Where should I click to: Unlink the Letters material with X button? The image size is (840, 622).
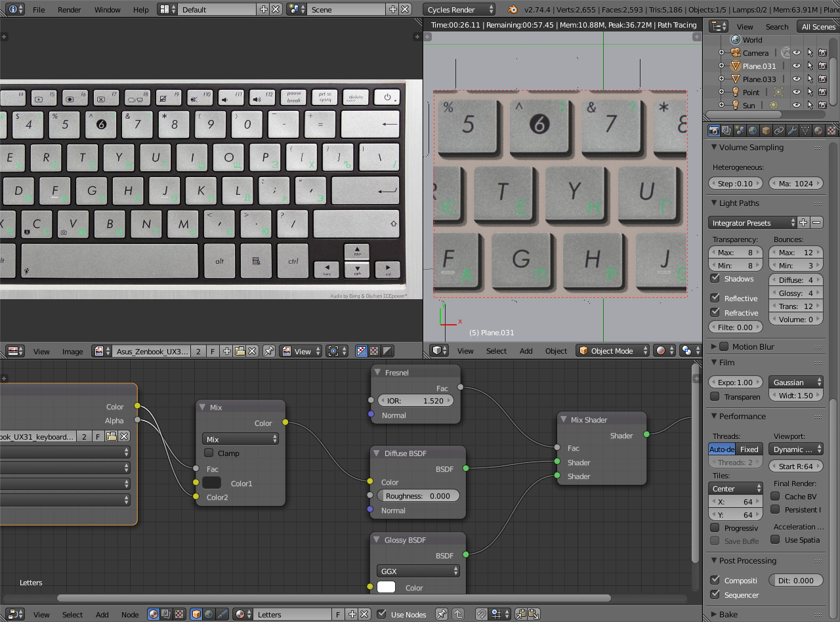tap(365, 615)
